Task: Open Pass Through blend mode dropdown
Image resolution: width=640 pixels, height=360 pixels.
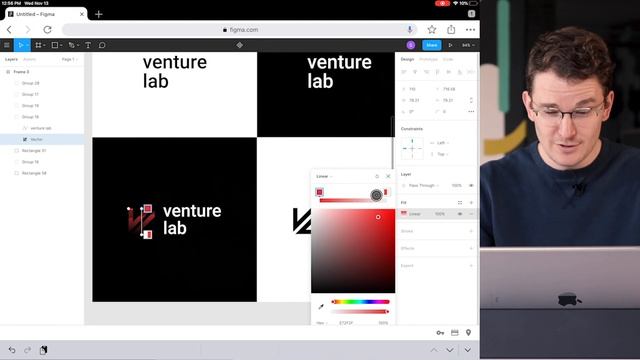Action: tap(424, 185)
